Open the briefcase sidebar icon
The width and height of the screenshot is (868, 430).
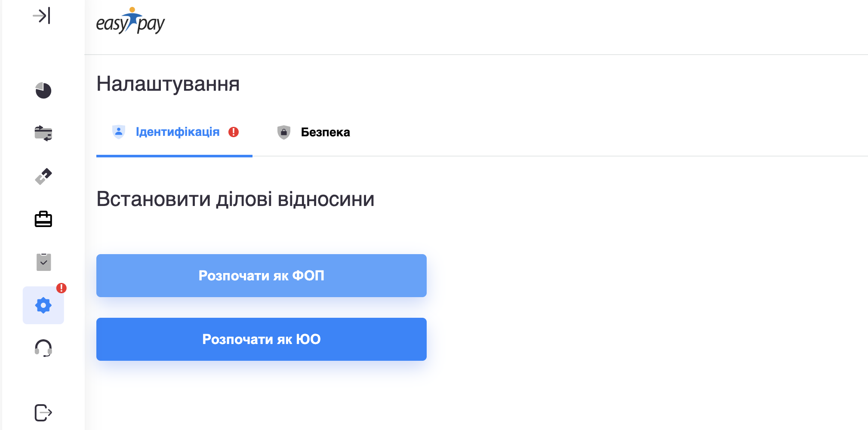click(x=43, y=219)
